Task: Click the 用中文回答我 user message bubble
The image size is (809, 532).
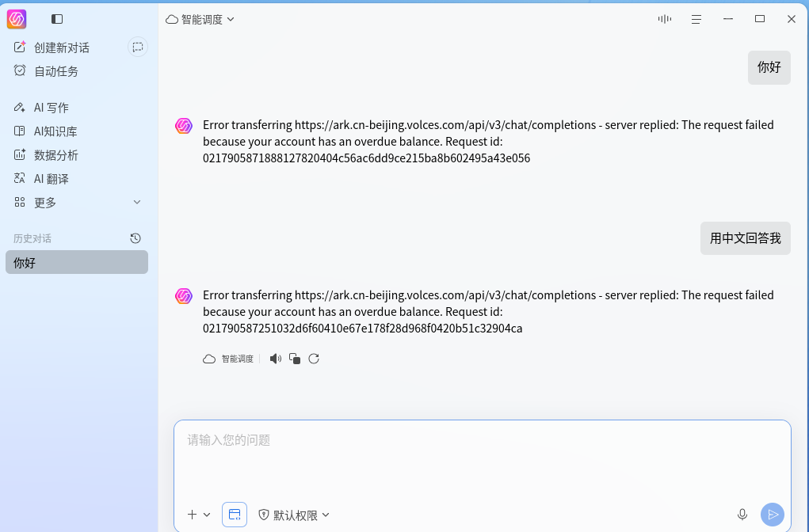Action: tap(746, 238)
